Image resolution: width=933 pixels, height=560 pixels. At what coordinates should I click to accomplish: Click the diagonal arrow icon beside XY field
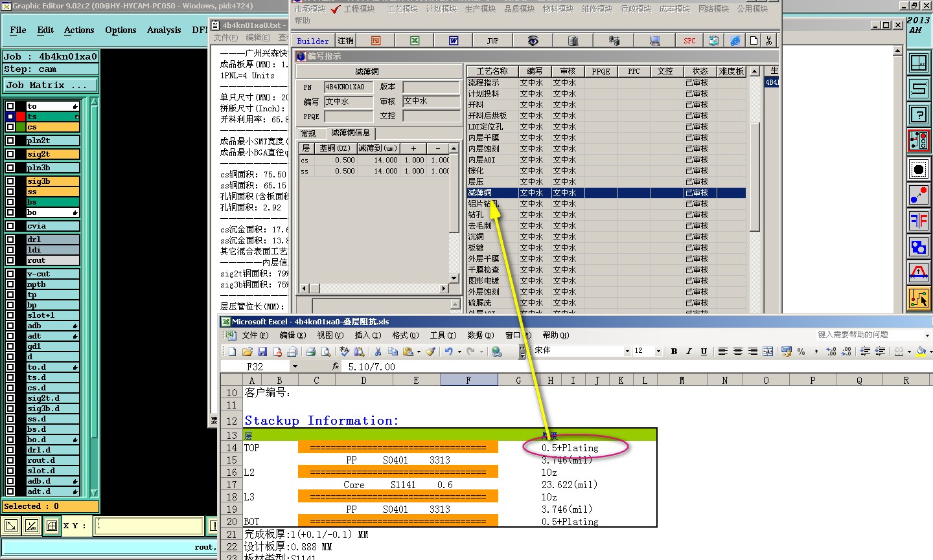click(x=11, y=526)
